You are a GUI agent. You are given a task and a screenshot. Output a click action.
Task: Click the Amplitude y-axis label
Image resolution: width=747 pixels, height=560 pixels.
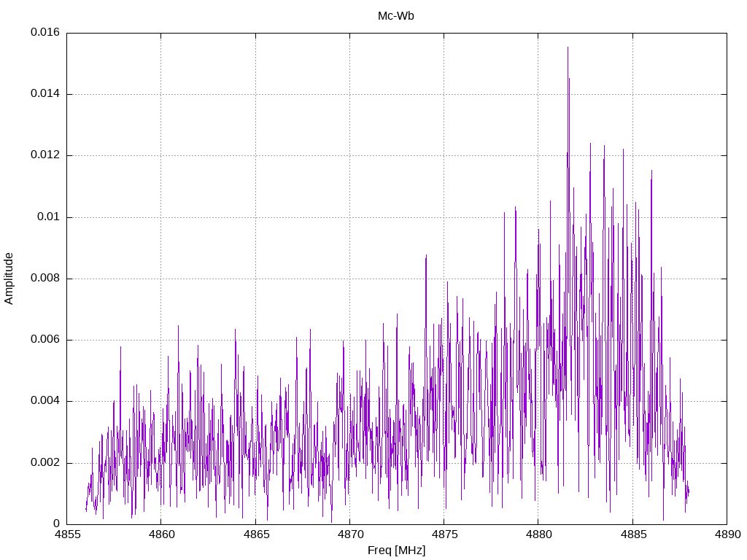(9, 278)
